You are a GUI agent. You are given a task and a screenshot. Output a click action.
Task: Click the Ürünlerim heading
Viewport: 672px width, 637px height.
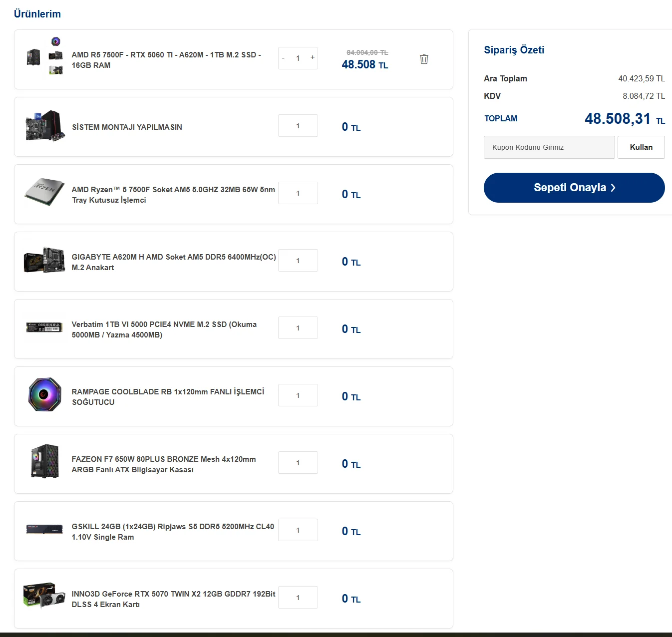37,14
